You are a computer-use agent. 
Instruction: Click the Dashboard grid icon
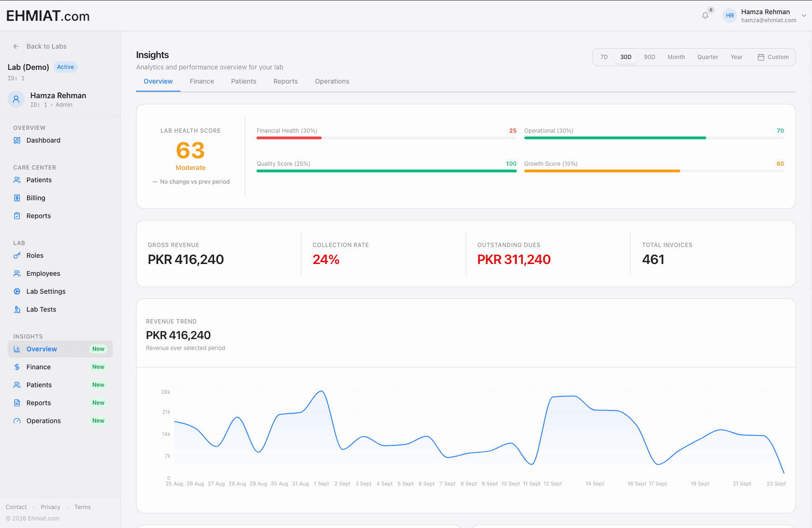pyautogui.click(x=17, y=140)
